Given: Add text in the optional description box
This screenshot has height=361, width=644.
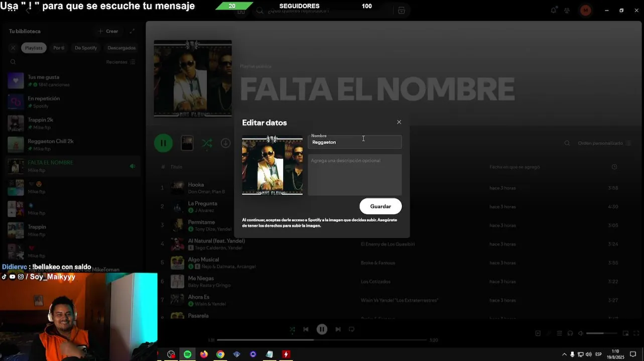Looking at the screenshot, I should click(354, 174).
